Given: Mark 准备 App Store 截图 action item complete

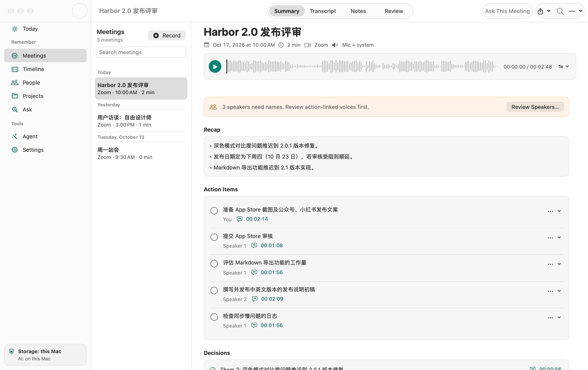Looking at the screenshot, I should coord(214,211).
